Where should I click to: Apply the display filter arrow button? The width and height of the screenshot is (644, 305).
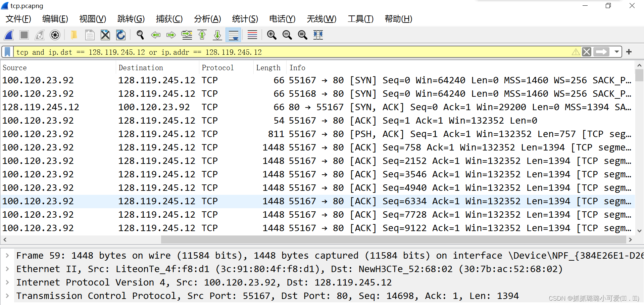pos(601,52)
